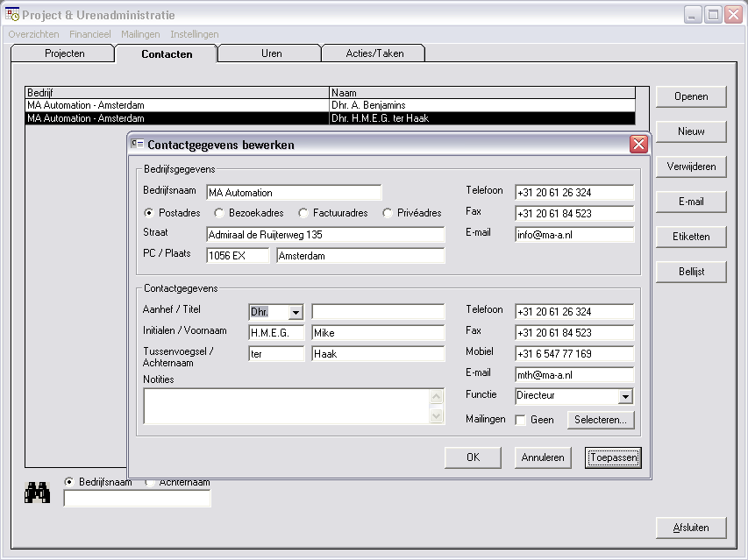
Task: Apply changes with Toepassen
Action: pos(613,457)
